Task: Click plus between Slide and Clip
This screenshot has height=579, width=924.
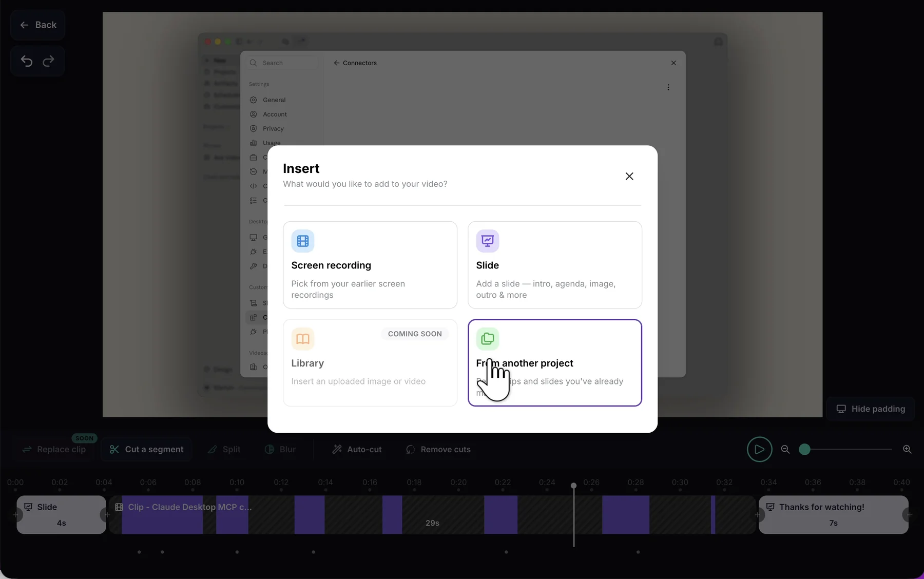Action: tap(107, 514)
